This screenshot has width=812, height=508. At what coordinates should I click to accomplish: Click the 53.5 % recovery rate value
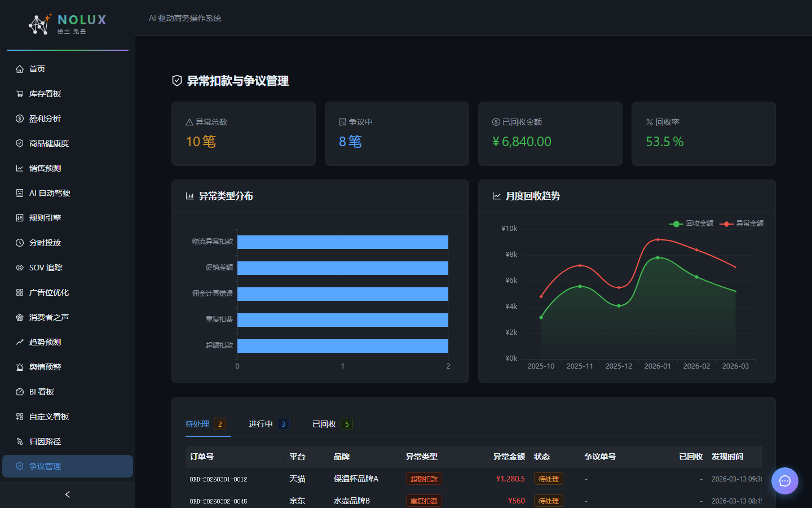[x=665, y=142]
